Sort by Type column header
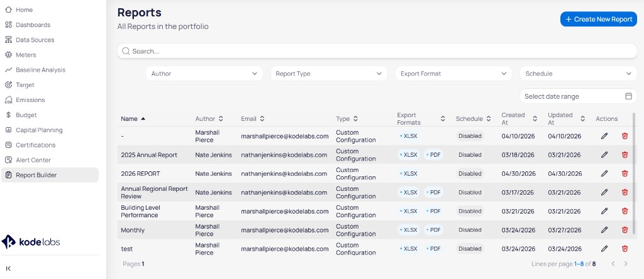This screenshot has height=279, width=644. [x=347, y=118]
